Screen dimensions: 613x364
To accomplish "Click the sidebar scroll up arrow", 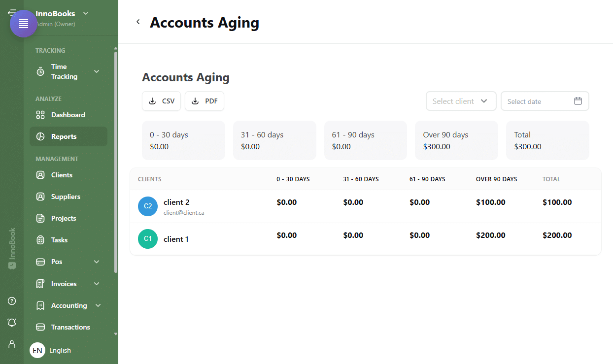I will coord(116,48).
